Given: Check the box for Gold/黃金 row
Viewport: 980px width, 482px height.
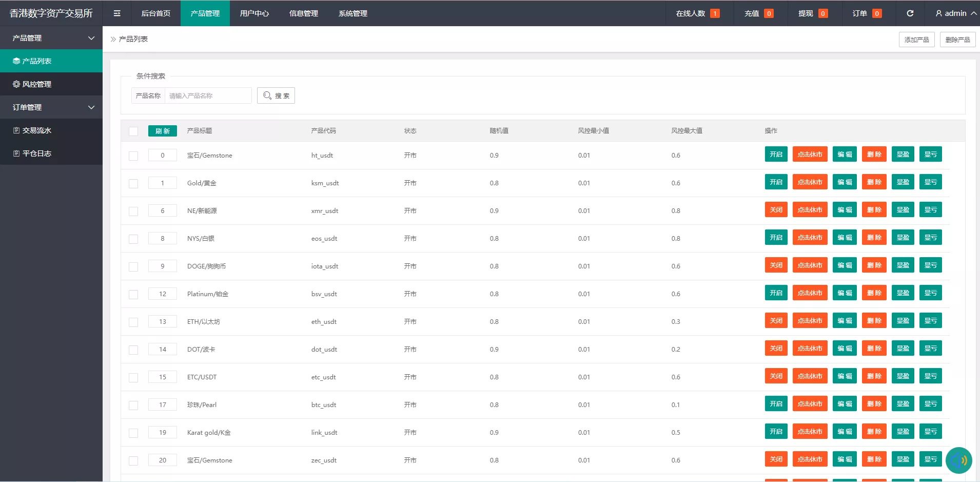Looking at the screenshot, I should tap(133, 184).
